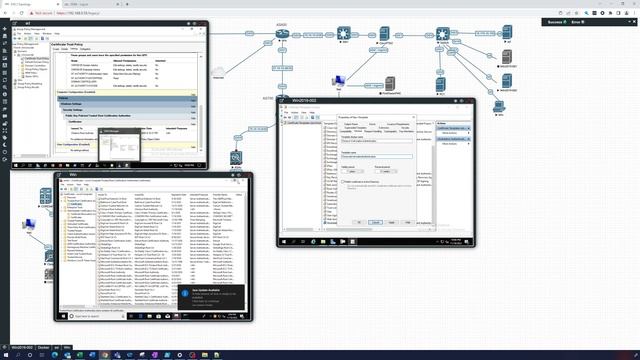Select the RC1 server node
Image resolution: width=640 pixels, height=360 pixels.
click(x=440, y=85)
